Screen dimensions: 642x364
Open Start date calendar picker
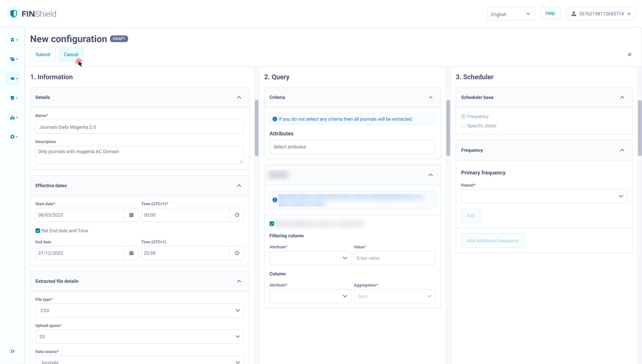pos(131,215)
